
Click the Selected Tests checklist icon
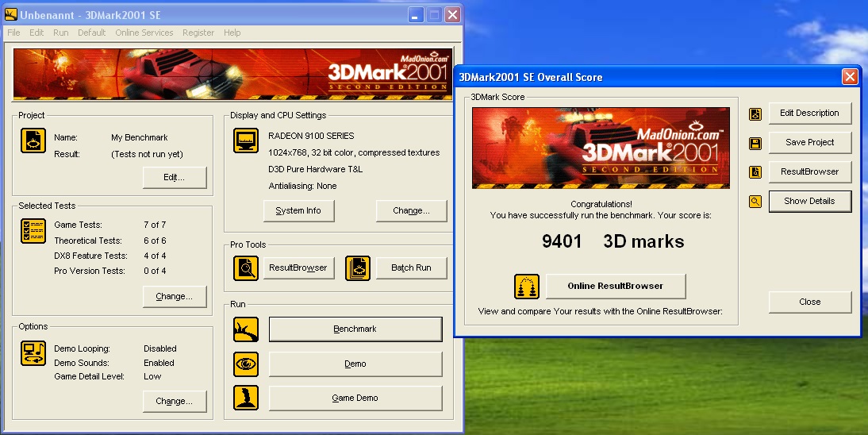pos(33,231)
